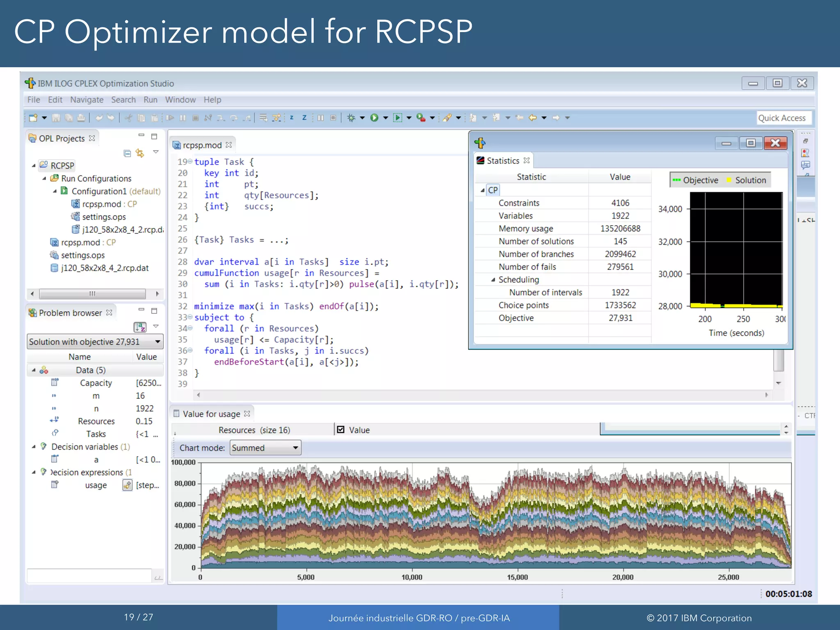This screenshot has width=840, height=630.
Task: Click the Forward arrow toolbar icon
Action: click(x=556, y=118)
